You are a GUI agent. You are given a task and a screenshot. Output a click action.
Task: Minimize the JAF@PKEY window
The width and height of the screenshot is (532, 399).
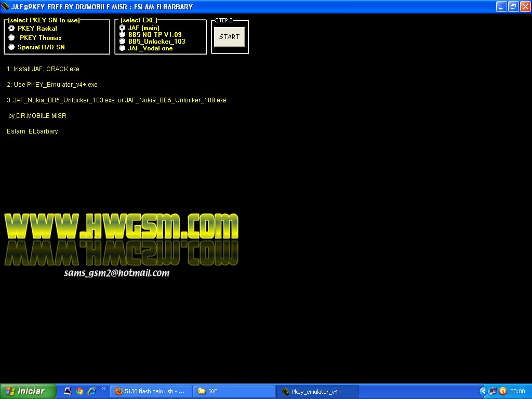pyautogui.click(x=501, y=6)
